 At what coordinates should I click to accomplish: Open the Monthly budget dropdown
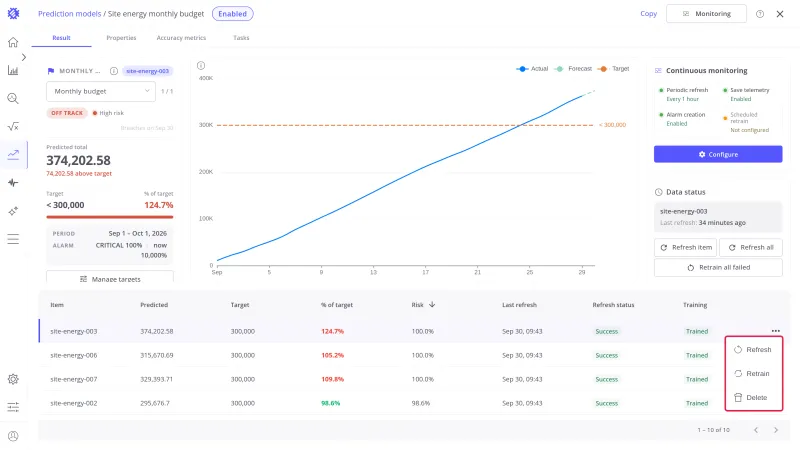pyautogui.click(x=101, y=91)
